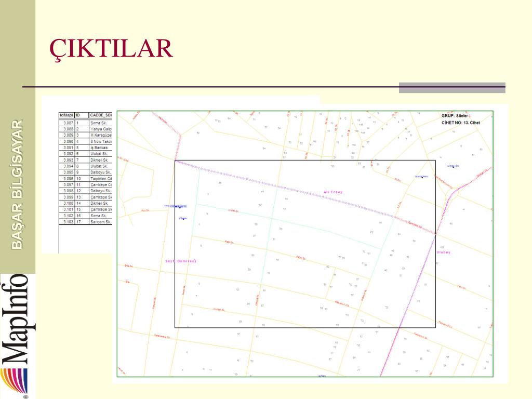Select the IdMapi column header
The image size is (532, 399).
click(66, 115)
